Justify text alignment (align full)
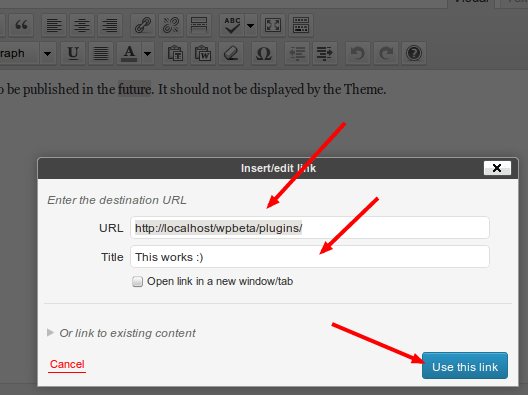Screen dimensions: 528x395 101,53
